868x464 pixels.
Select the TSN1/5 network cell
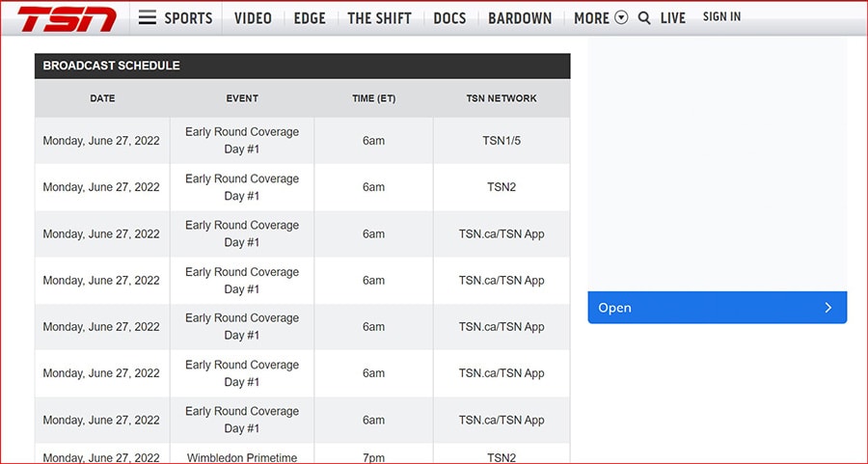pyautogui.click(x=502, y=141)
